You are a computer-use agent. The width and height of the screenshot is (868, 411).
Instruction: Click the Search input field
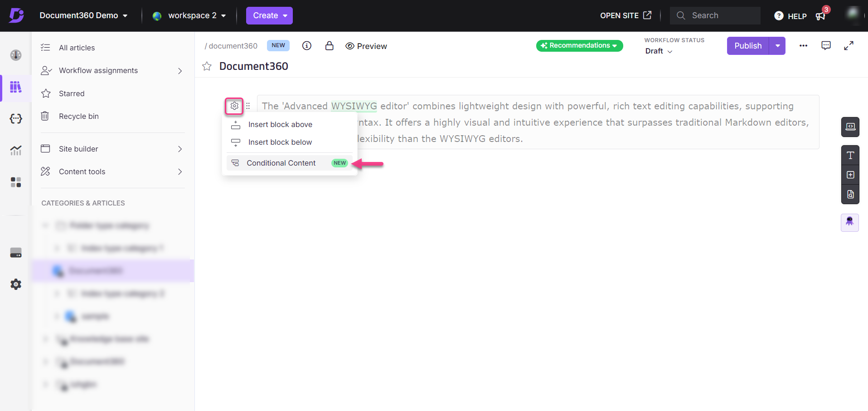pos(715,15)
